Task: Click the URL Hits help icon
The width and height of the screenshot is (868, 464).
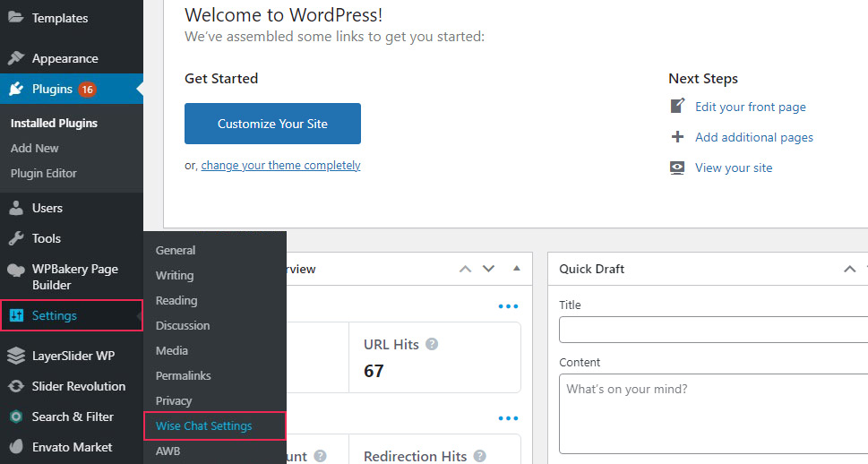Action: (432, 344)
